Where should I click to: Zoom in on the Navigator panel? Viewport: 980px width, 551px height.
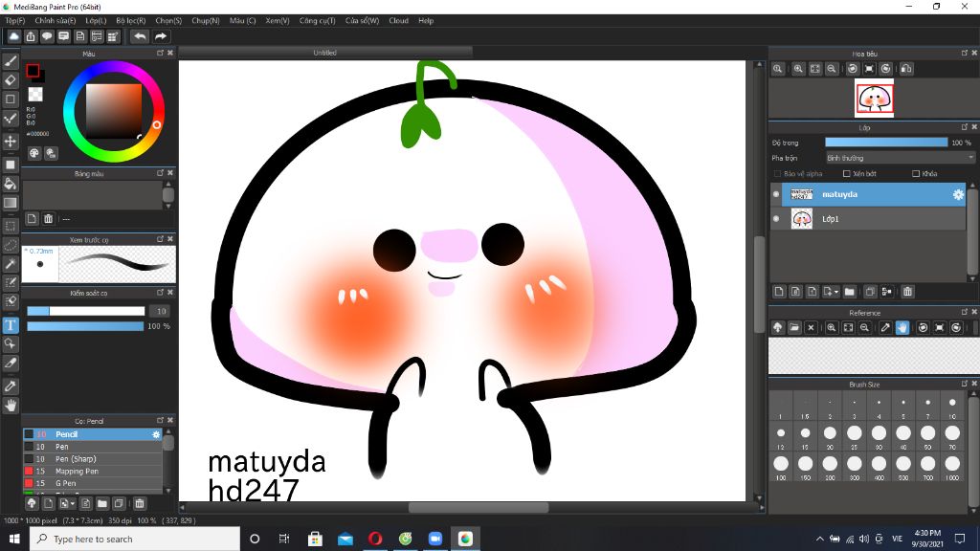click(x=798, y=69)
